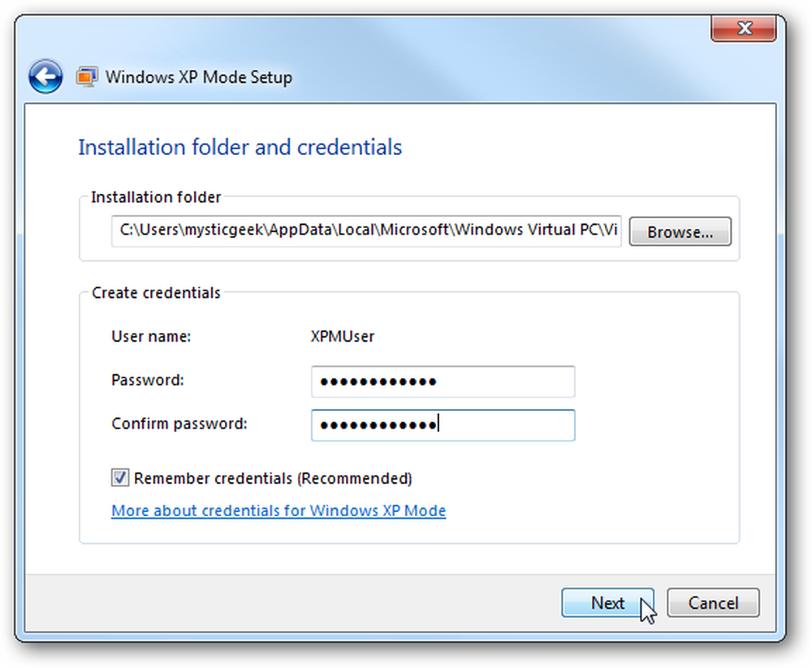Image resolution: width=812 pixels, height=668 pixels.
Task: Uncheck Remember credentials (Recommended)
Action: pos(120,477)
